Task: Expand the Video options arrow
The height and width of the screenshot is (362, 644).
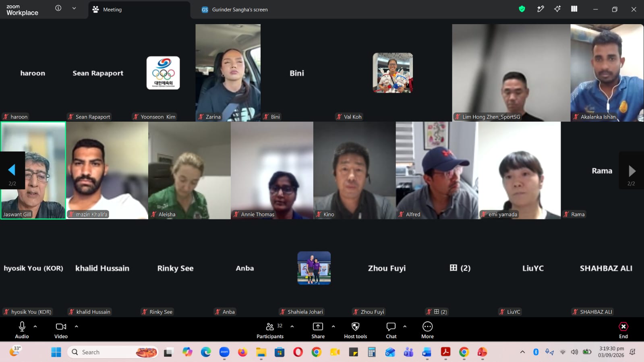Action: [77, 327]
